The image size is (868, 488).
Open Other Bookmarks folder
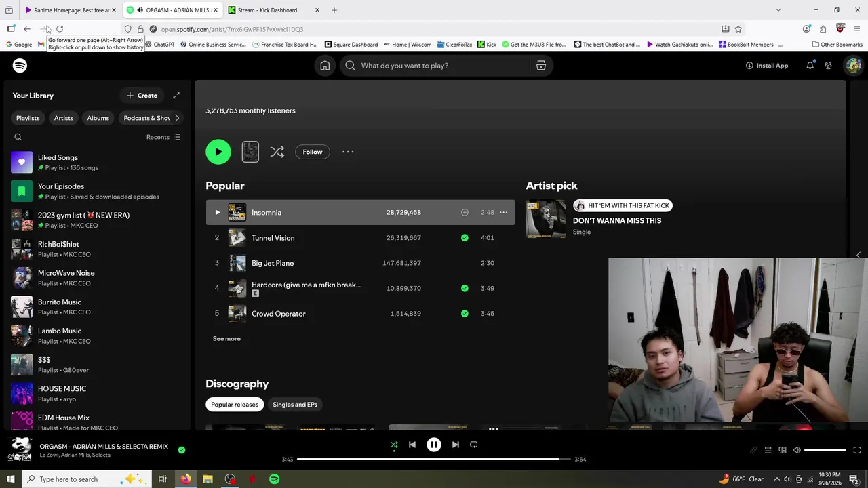point(837,45)
